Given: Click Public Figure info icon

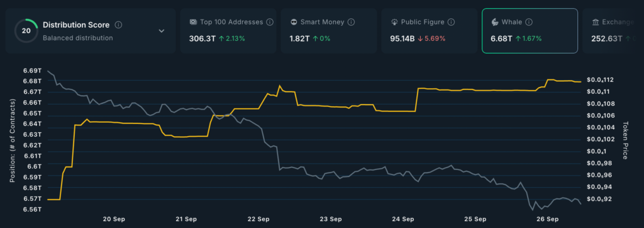Looking at the screenshot, I should click(452, 22).
